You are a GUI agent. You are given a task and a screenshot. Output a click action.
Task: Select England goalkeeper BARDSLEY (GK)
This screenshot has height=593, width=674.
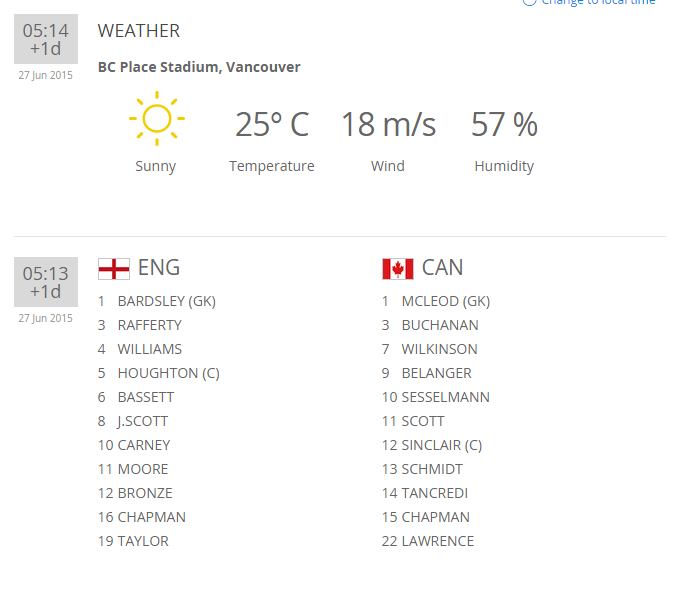[x=166, y=301]
